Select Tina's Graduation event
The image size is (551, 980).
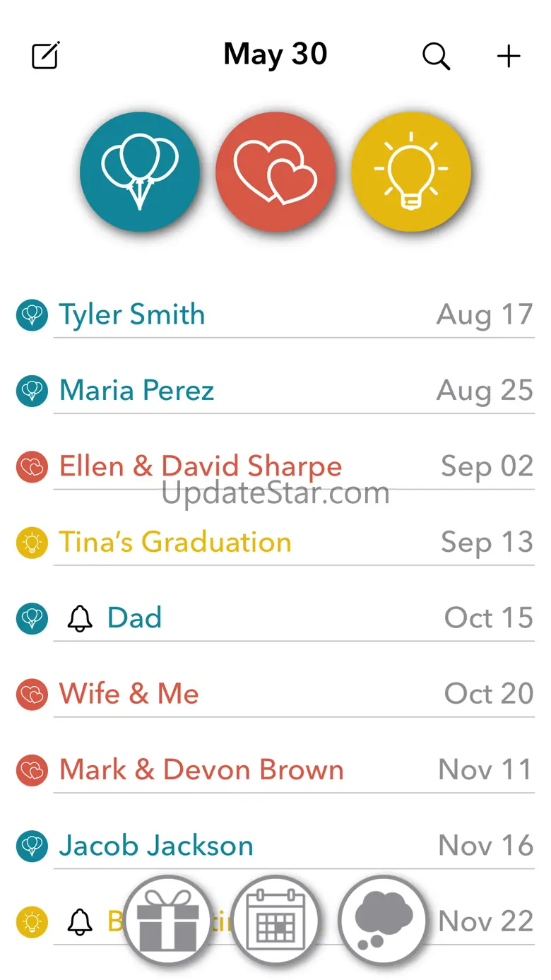tap(175, 542)
